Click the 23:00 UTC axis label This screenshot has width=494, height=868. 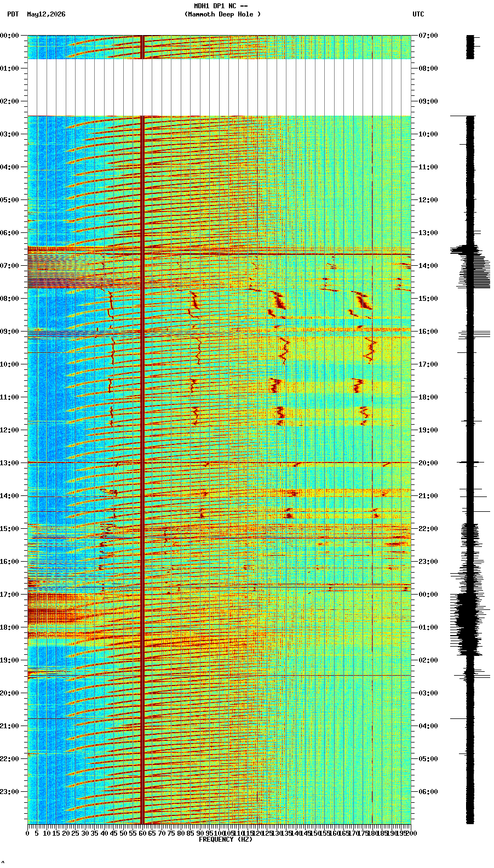click(x=428, y=561)
